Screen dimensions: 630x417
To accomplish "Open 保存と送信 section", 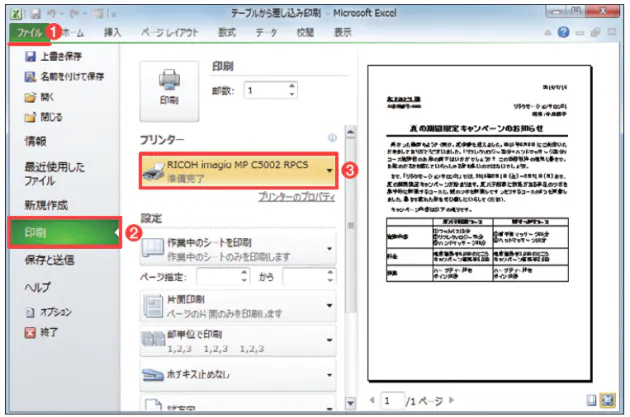I will point(49,260).
